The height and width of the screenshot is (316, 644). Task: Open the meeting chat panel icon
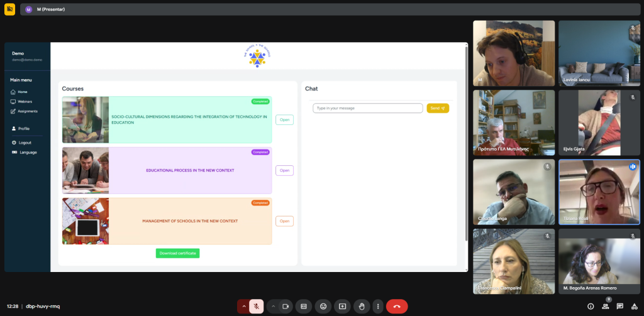click(x=620, y=307)
